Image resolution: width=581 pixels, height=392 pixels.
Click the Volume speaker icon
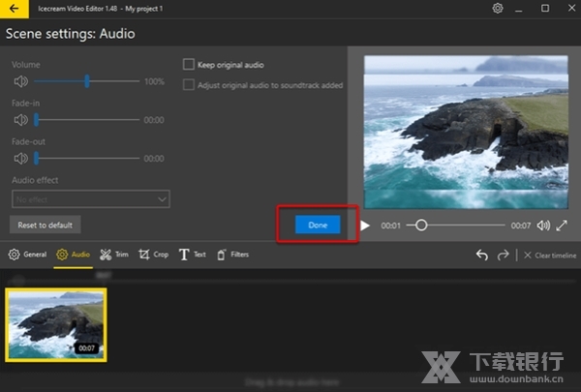pos(20,81)
